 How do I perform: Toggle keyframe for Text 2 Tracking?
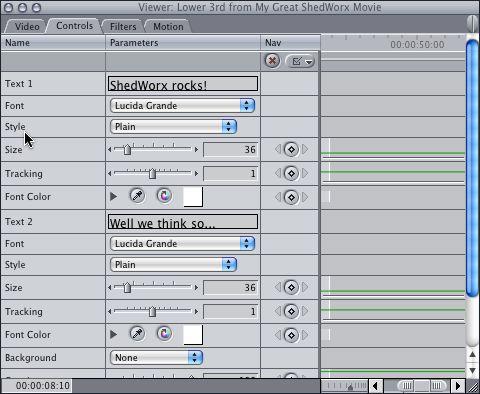coord(291,311)
